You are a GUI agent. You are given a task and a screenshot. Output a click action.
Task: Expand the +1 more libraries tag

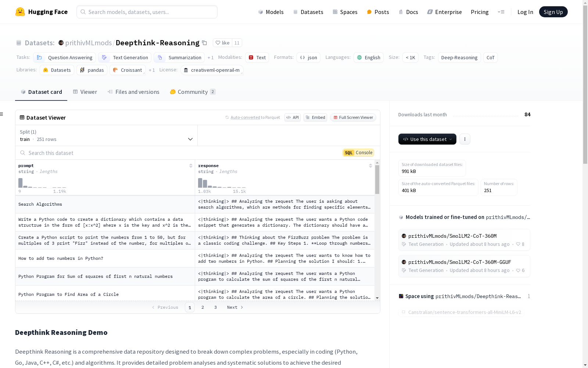point(152,70)
